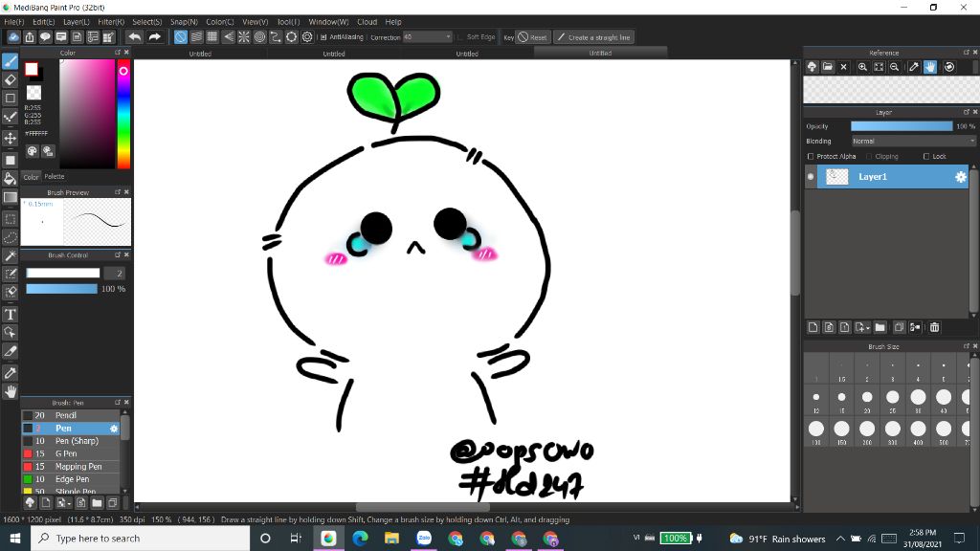Zoom in on the Reference panel
This screenshot has height=551, width=980.
[x=862, y=67]
